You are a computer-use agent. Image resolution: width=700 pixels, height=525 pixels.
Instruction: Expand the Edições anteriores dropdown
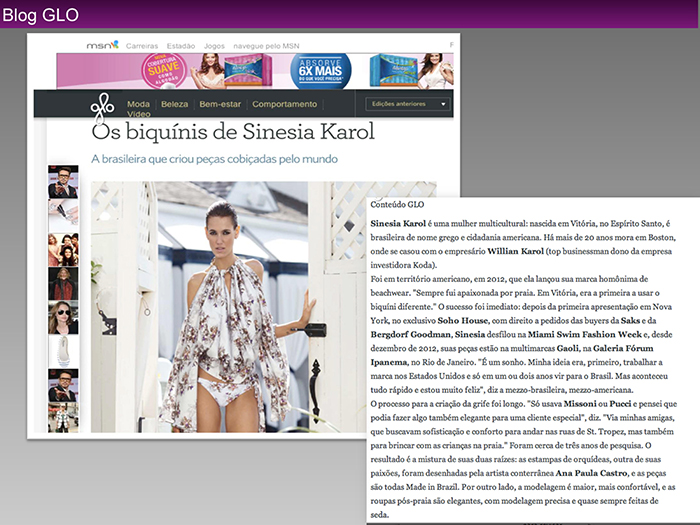[408, 104]
